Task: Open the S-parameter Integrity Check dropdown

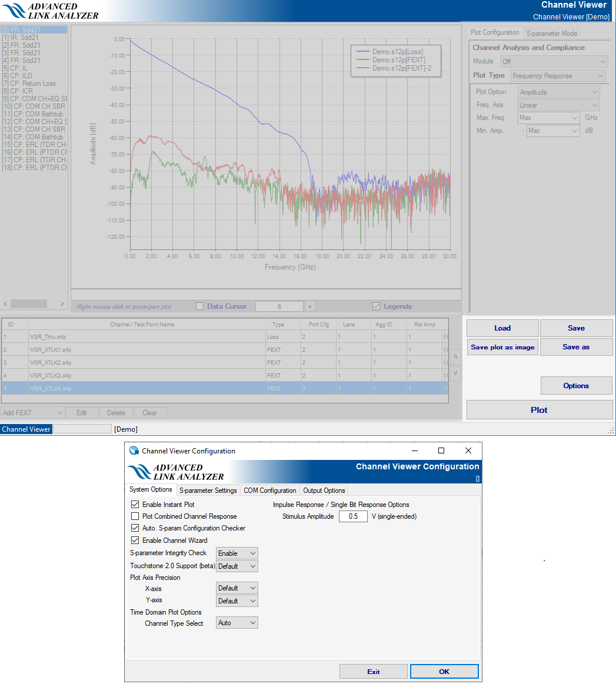Action: pyautogui.click(x=237, y=553)
